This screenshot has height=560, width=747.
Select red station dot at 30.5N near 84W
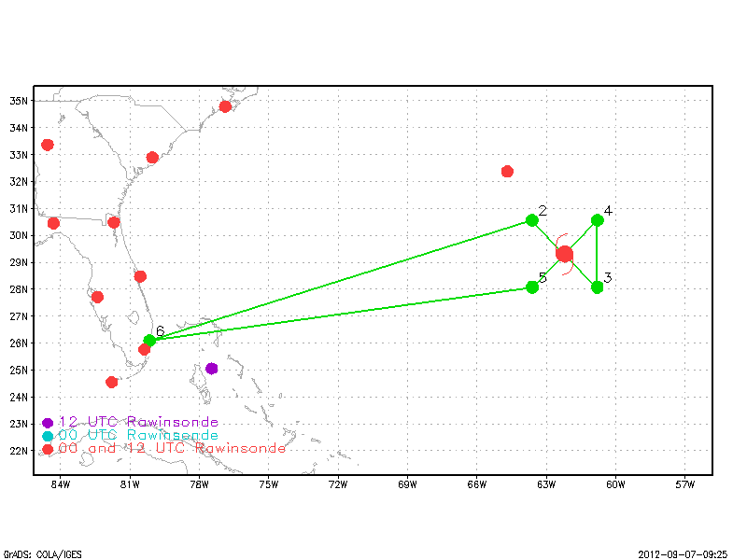click(x=53, y=223)
